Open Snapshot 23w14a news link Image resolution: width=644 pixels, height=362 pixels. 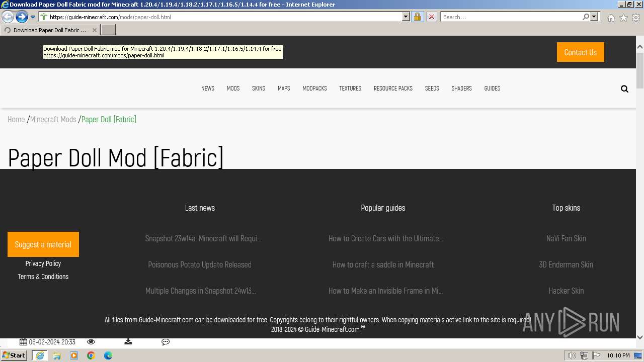pos(203,238)
